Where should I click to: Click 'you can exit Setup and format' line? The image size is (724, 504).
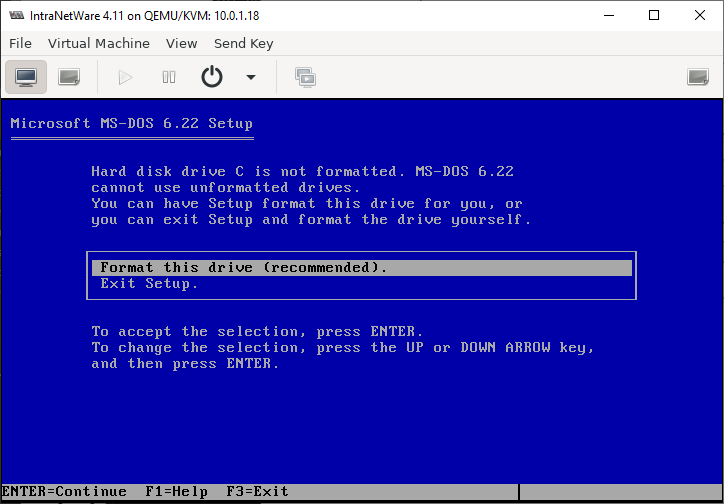coord(311,220)
